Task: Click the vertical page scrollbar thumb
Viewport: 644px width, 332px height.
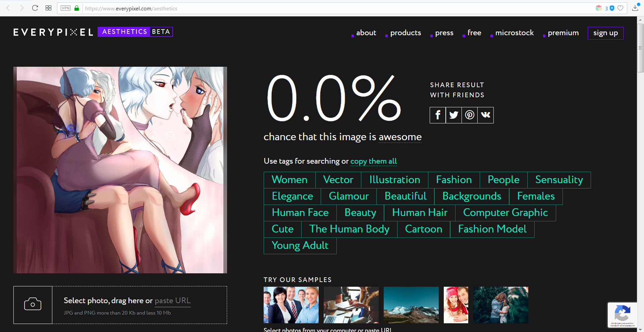Action: [640, 48]
